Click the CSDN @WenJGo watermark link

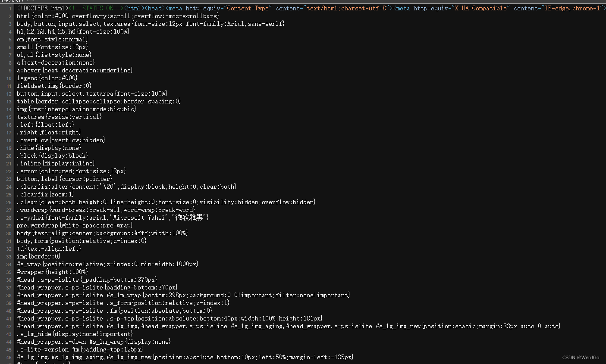[580, 358]
